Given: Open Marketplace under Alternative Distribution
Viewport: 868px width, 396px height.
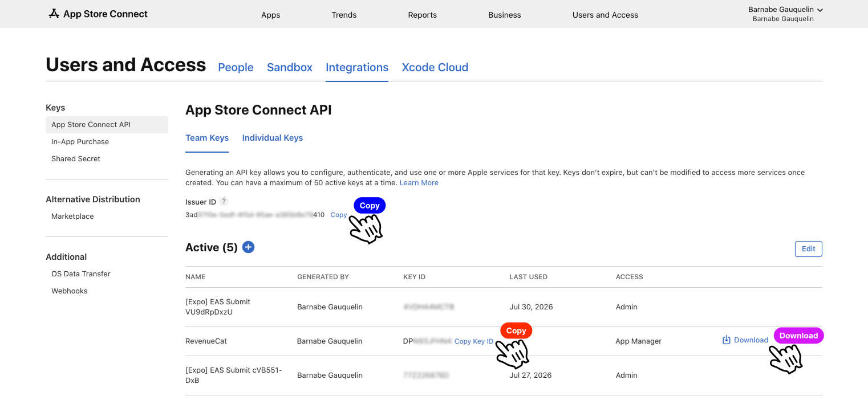Looking at the screenshot, I should [72, 217].
